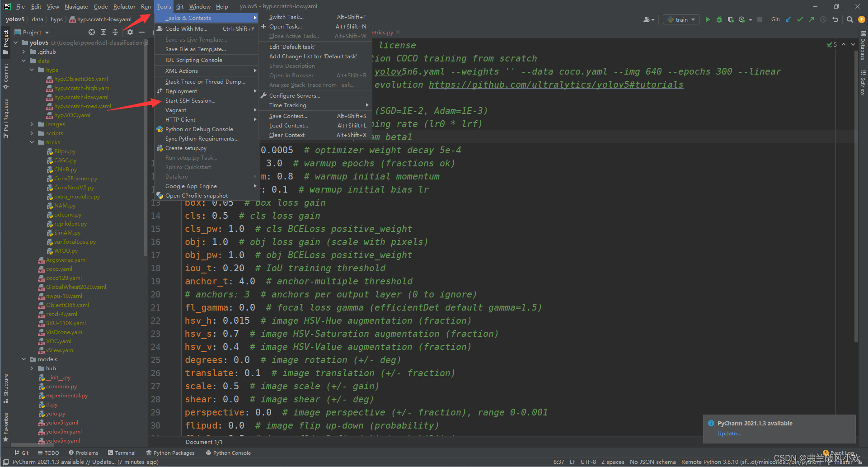Screen dimensions: 868x467
Task: Select coco128.yaml in project tree
Action: tap(64, 278)
